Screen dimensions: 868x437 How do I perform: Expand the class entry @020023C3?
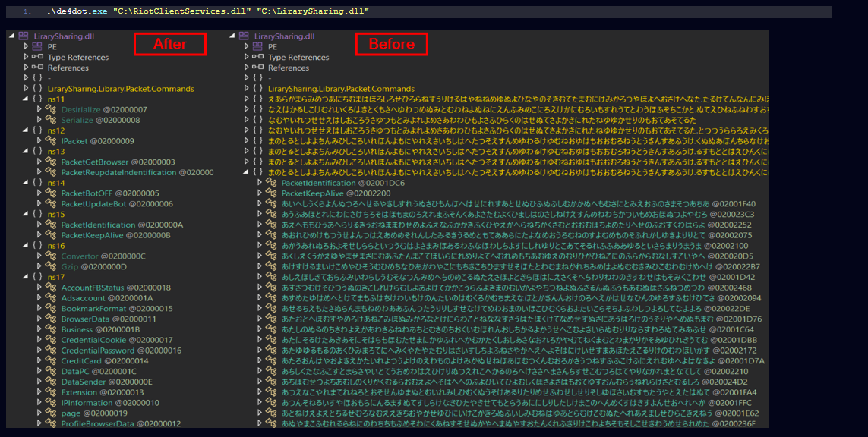point(260,215)
